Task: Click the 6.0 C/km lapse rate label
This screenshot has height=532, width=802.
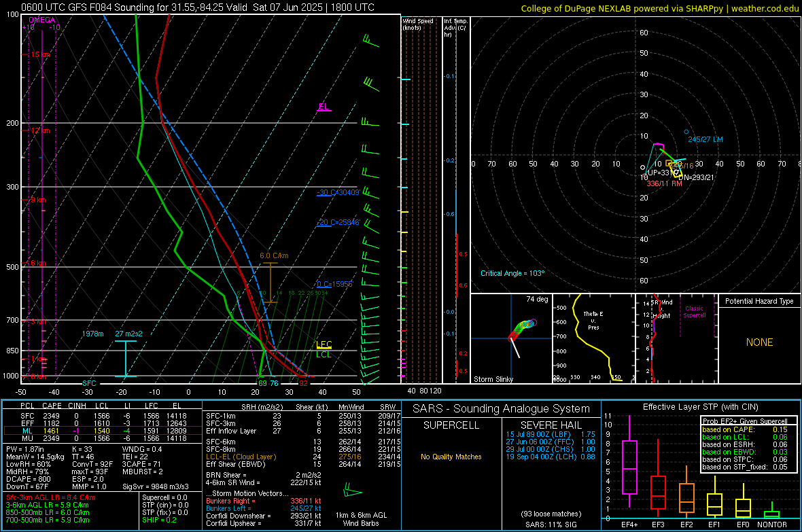Action: [x=274, y=255]
